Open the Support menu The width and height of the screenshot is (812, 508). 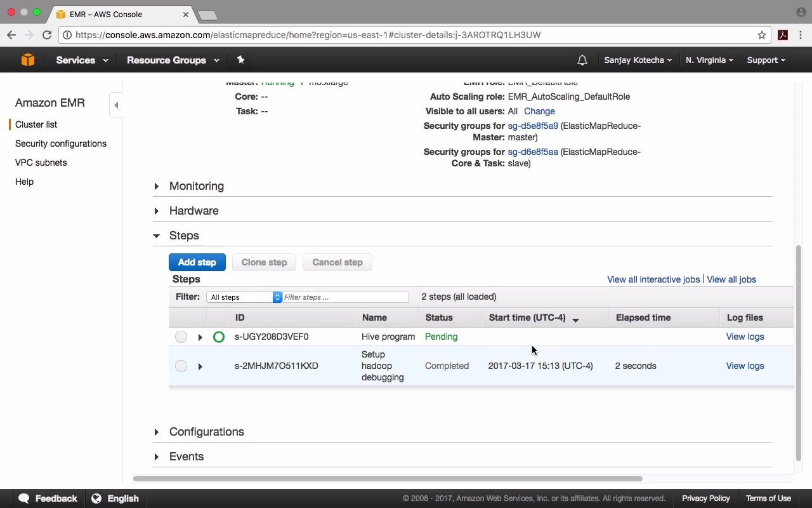coord(766,60)
